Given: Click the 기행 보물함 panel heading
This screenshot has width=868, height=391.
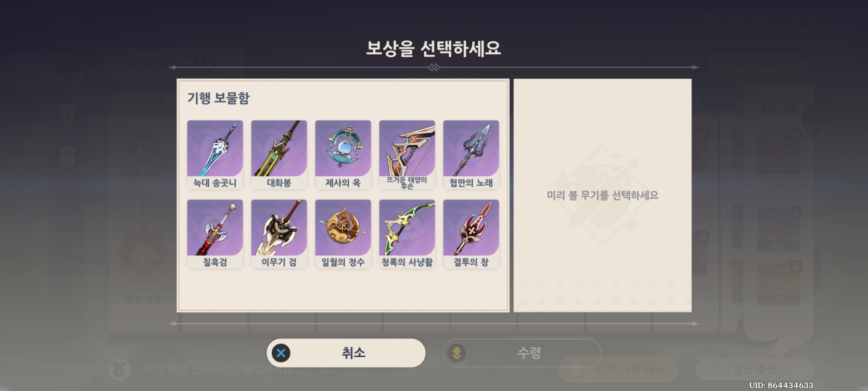Looking at the screenshot, I should click(218, 98).
